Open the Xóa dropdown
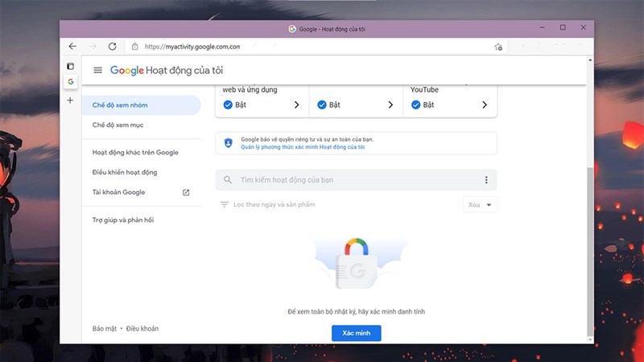The width and height of the screenshot is (644, 362). [x=480, y=204]
